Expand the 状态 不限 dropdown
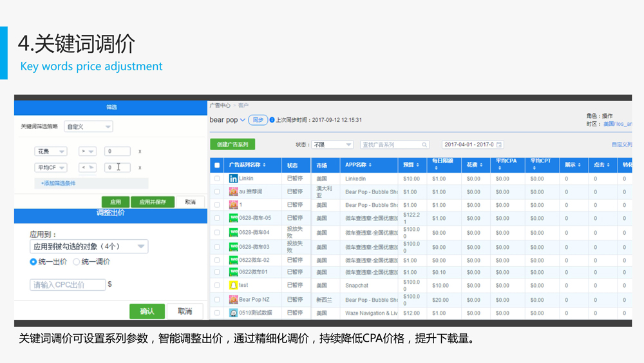This screenshot has width=644, height=363. click(332, 145)
